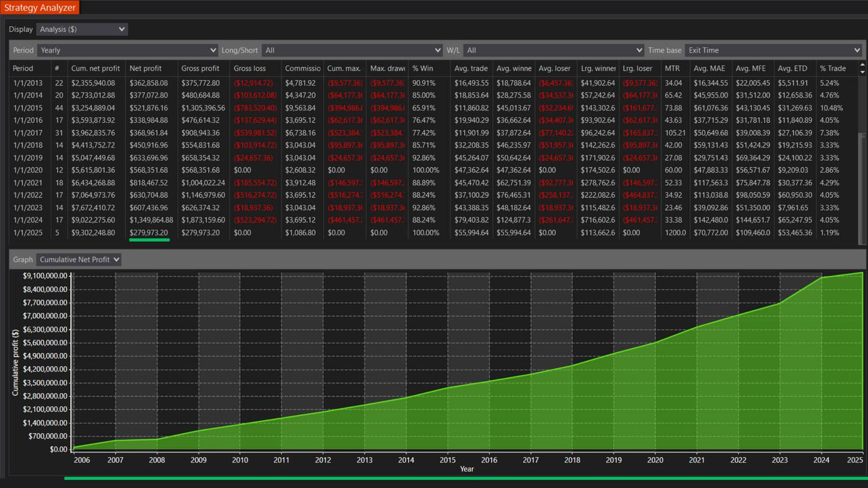
Task: Click the 2024 peak point on the chart
Action: coord(821,278)
